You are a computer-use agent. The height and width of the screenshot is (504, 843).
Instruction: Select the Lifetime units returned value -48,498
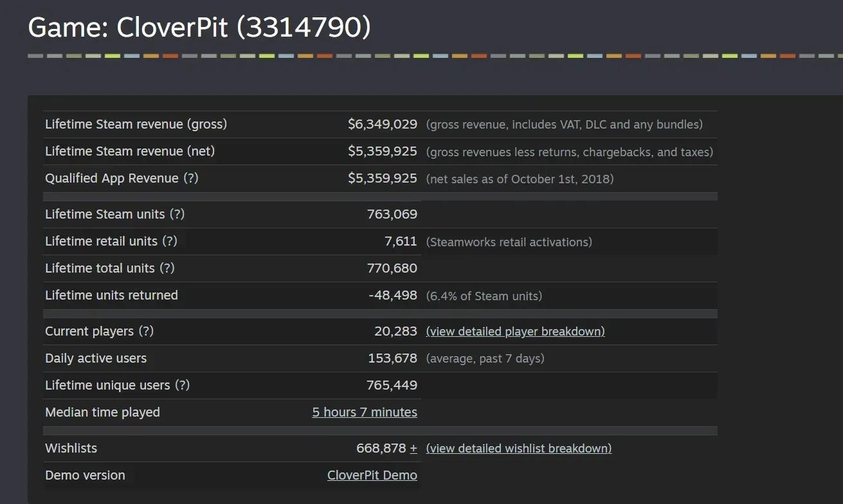[392, 295]
